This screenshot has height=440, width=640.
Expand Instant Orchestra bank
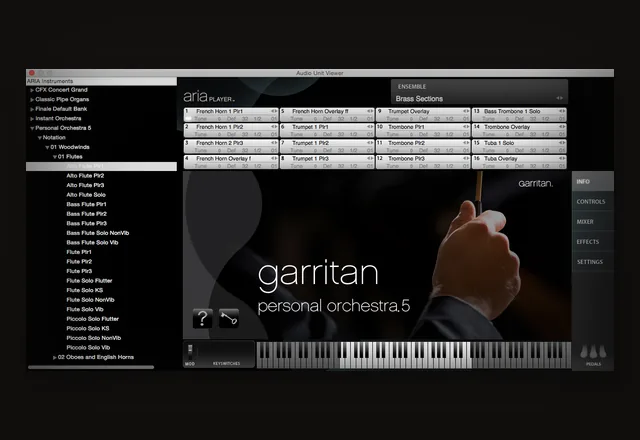pos(32,119)
